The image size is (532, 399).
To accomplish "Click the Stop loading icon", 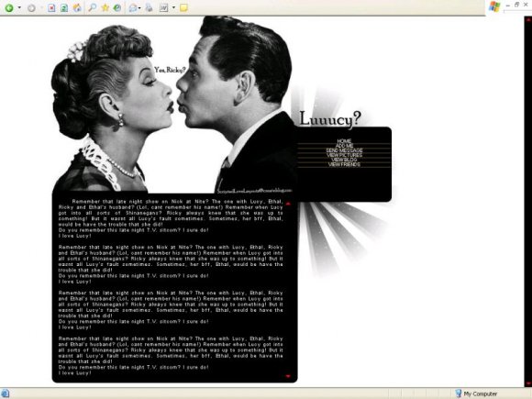I will (51, 7).
